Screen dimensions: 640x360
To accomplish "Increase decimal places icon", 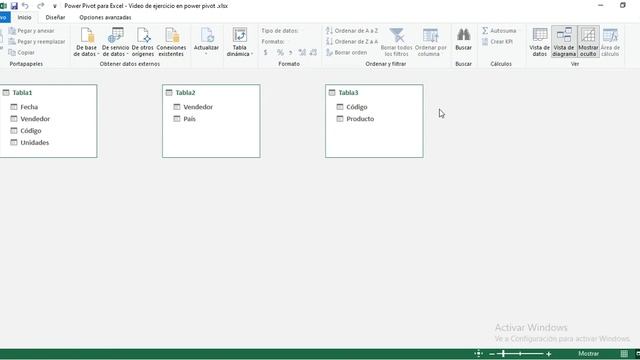I will (302, 52).
